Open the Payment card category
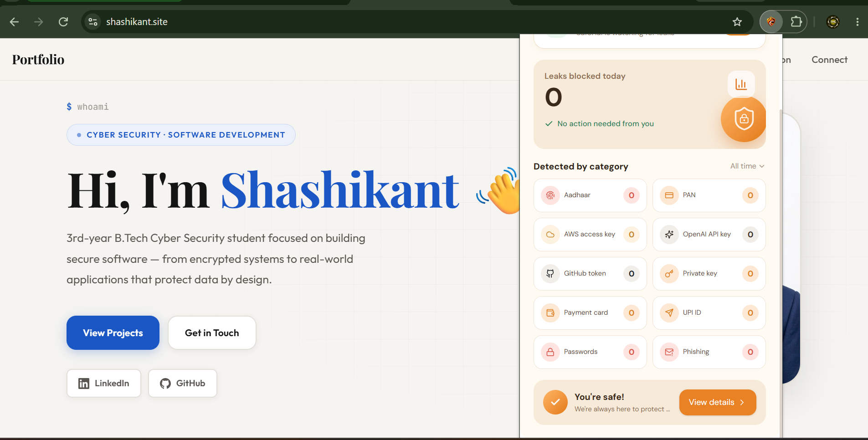The height and width of the screenshot is (440, 868). [x=590, y=313]
